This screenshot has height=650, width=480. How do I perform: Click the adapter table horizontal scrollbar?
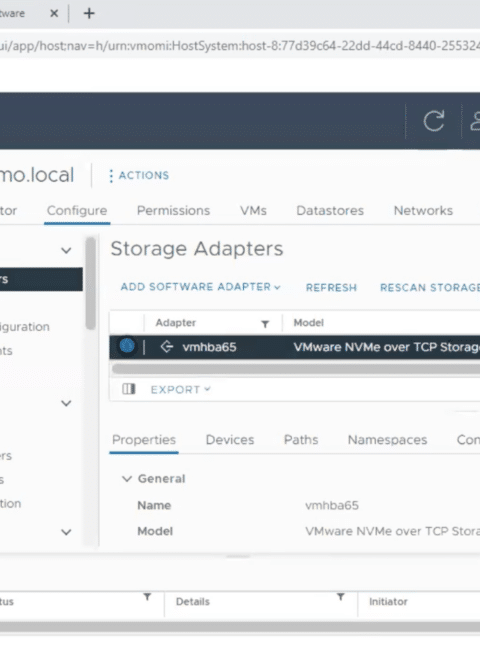(x=296, y=369)
